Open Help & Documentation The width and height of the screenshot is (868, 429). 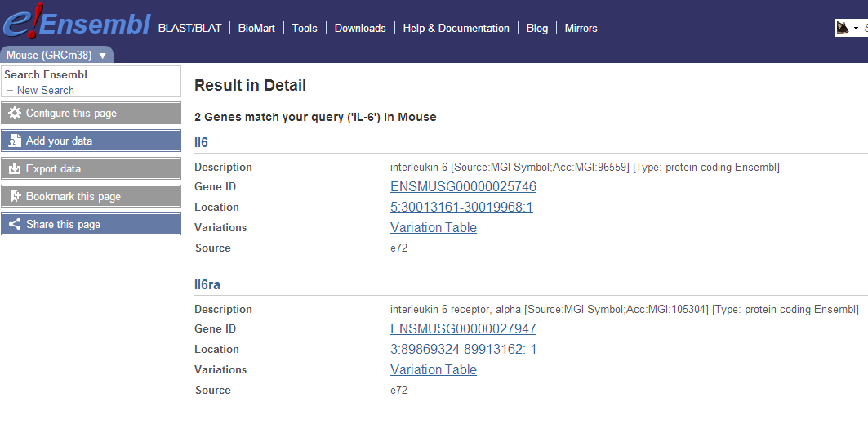click(x=456, y=28)
